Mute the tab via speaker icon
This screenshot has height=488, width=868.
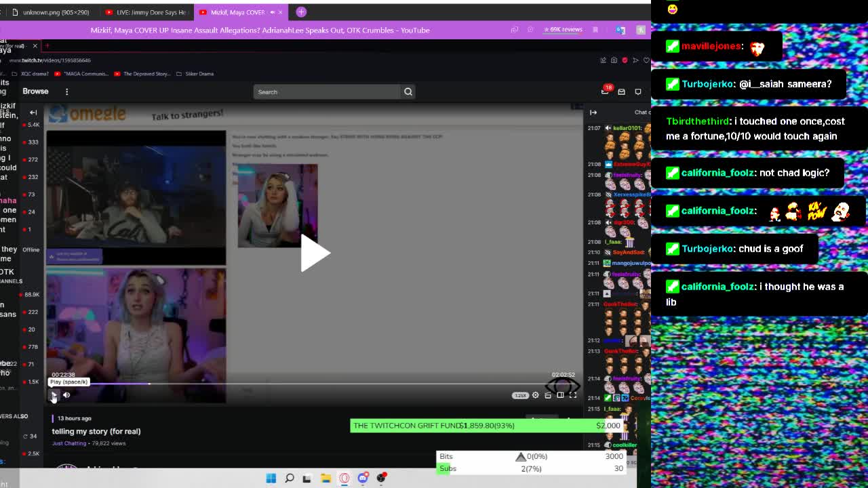pos(273,12)
